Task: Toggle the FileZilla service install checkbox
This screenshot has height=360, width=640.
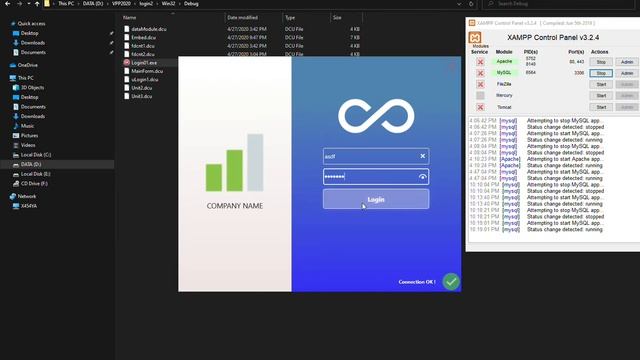Action: pos(480,84)
